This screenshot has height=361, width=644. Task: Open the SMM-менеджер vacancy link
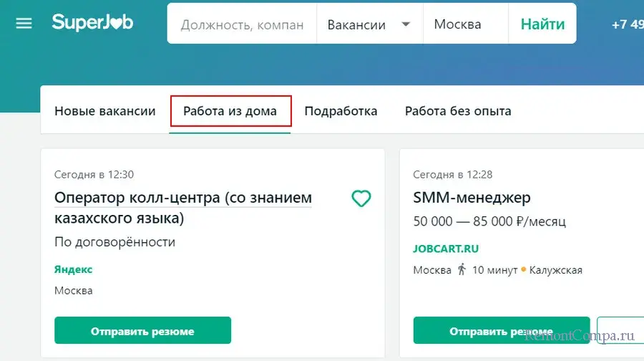472,197
